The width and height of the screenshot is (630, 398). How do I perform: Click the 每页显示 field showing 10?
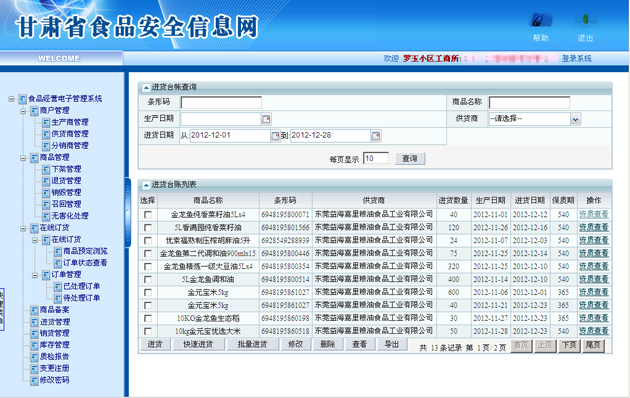[x=376, y=158]
